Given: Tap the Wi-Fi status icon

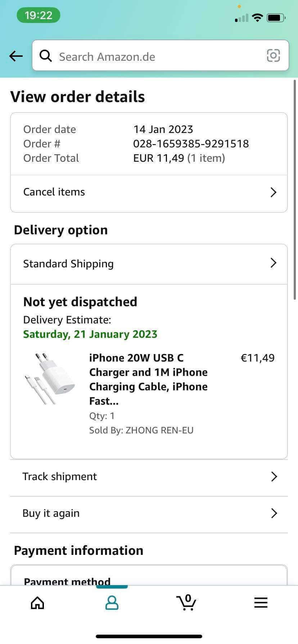Looking at the screenshot, I should 257,17.
